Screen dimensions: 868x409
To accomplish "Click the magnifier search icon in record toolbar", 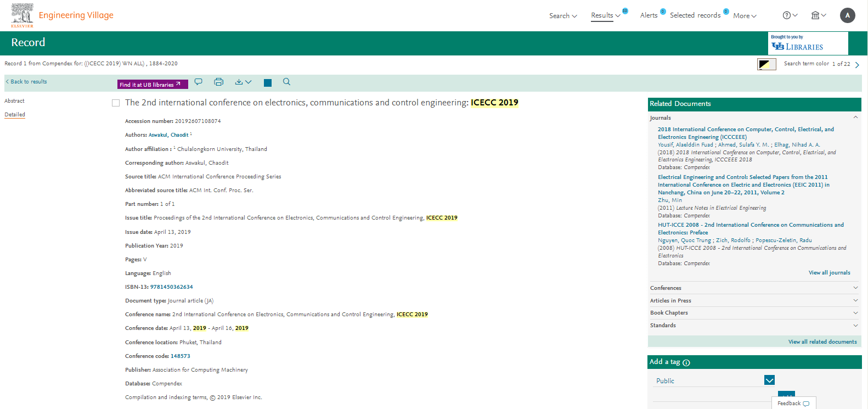I will tap(286, 82).
